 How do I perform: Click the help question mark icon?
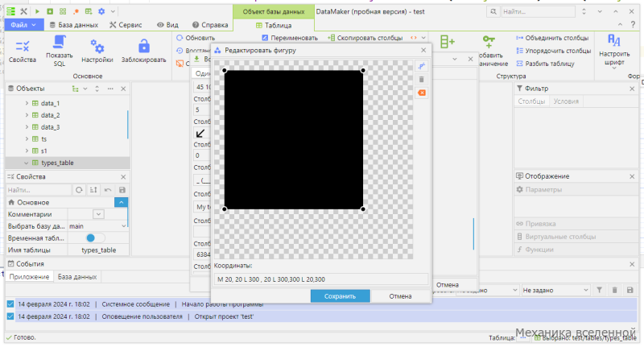tap(633, 25)
